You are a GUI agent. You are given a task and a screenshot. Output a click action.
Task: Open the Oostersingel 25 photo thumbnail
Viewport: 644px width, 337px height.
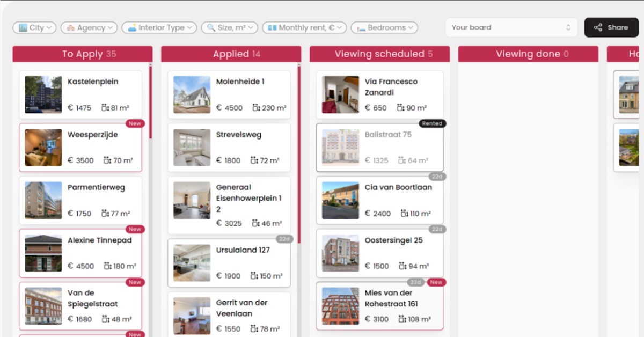point(341,253)
